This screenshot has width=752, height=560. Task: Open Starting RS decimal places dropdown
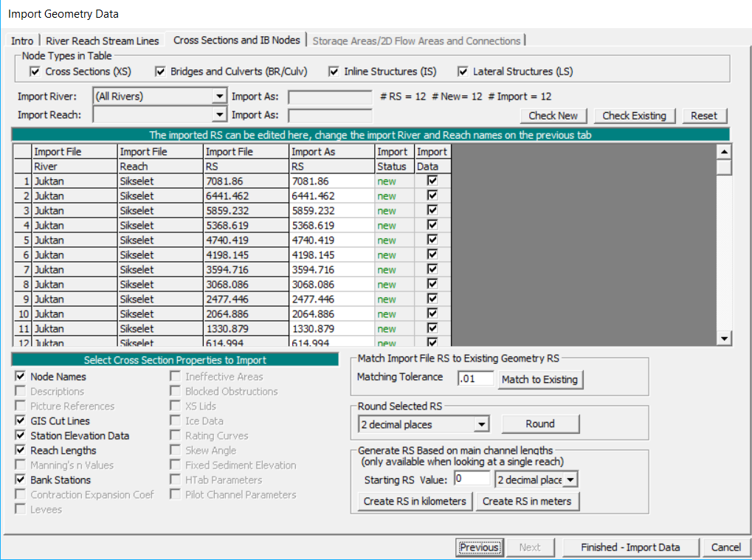(x=570, y=480)
